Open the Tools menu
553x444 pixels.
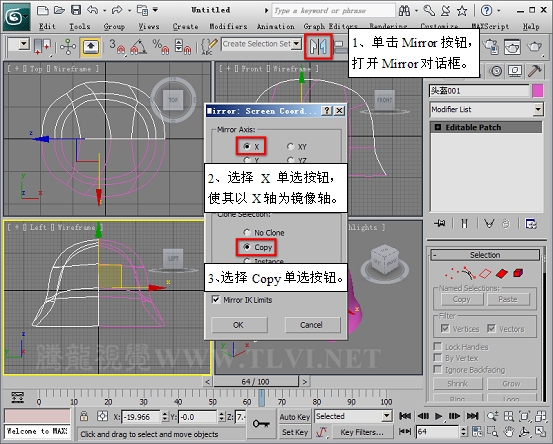(x=79, y=26)
